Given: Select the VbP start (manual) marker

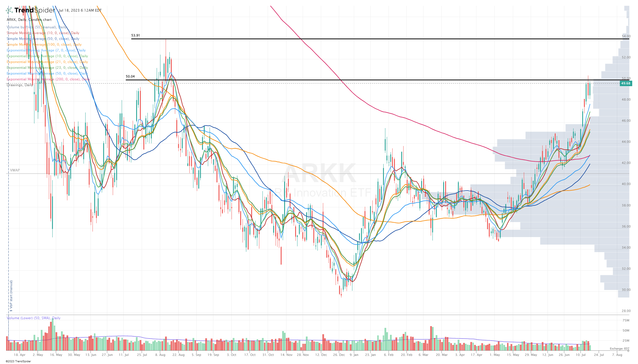Looking at the screenshot, I should (x=11, y=296).
